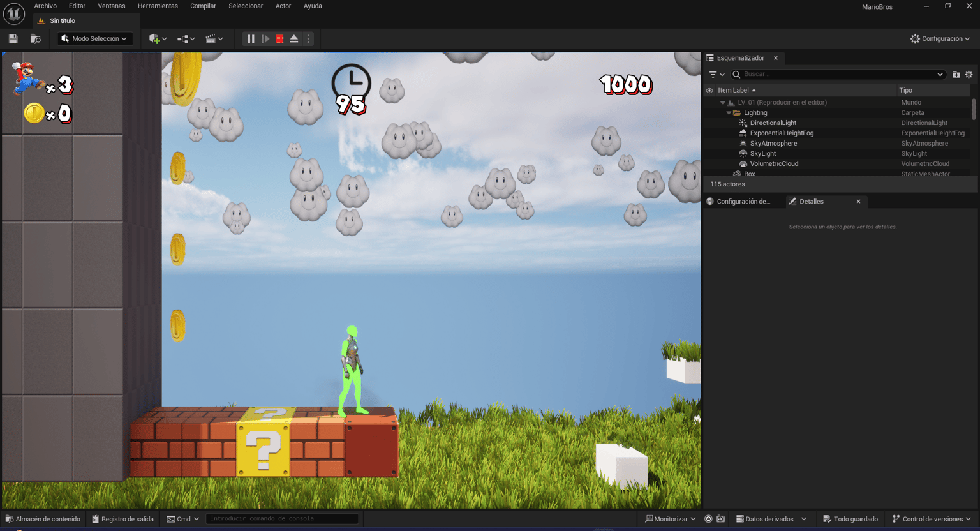
Task: Open the outliner filter options dropdown
Action: coord(716,75)
